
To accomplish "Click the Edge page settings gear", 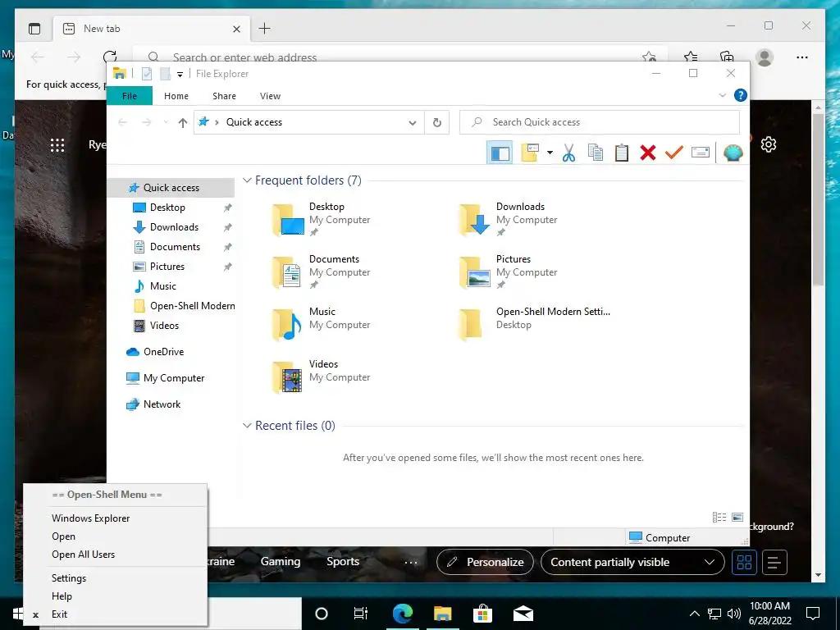I will point(768,144).
